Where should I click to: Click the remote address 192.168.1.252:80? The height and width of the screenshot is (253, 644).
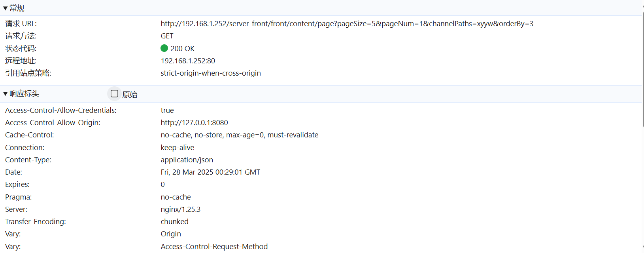tap(188, 61)
